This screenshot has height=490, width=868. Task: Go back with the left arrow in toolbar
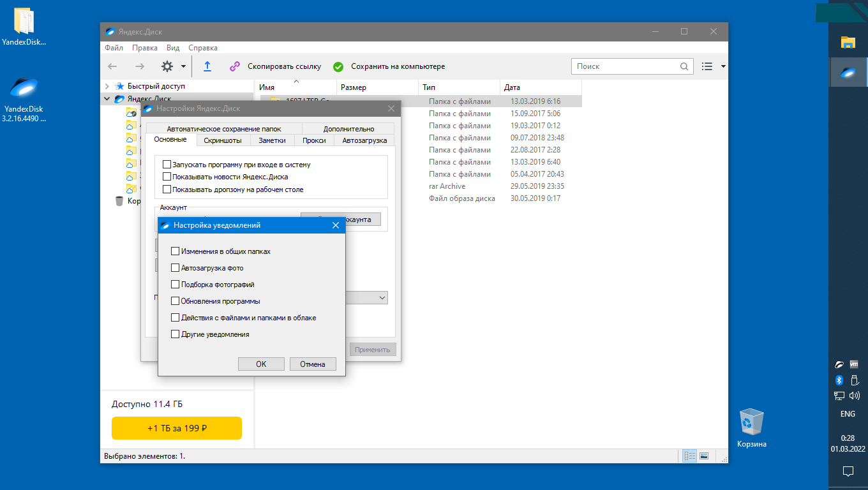click(112, 66)
